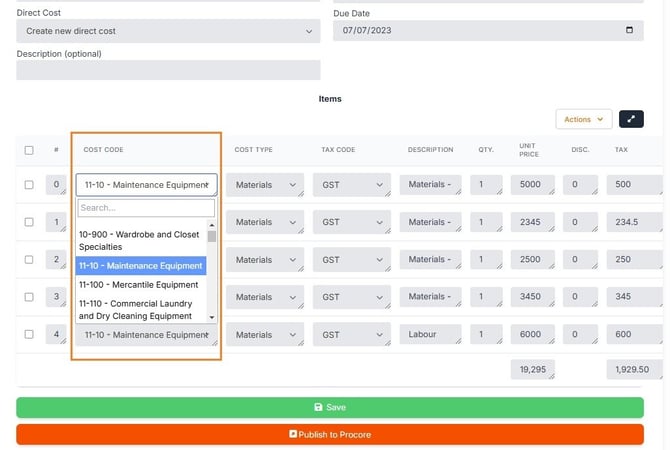Open Tax Code GST dropdown for row 0
670x450 pixels.
coord(352,185)
